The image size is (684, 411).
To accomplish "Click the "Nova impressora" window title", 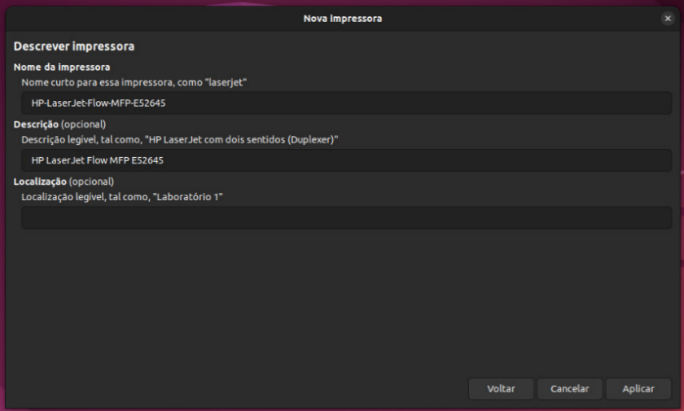I will click(x=342, y=18).
